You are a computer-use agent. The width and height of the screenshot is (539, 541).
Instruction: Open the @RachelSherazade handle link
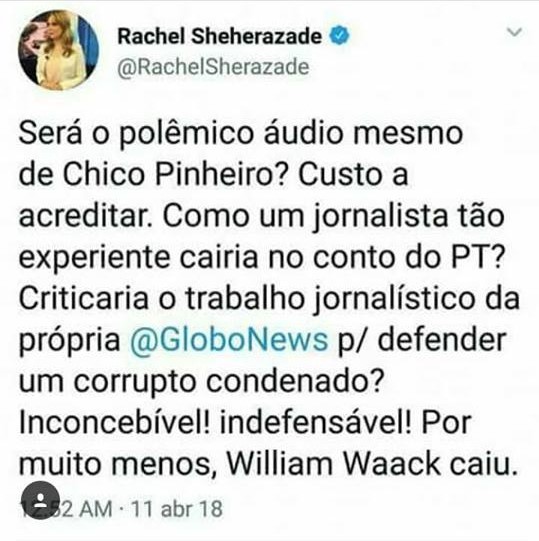pos(213,67)
